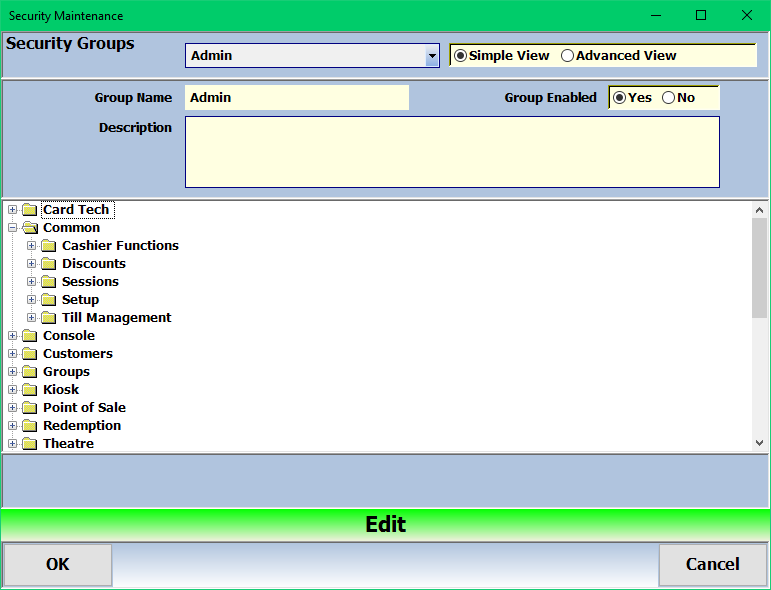Click the yellow Till Management folder icon
Image resolution: width=771 pixels, height=590 pixels.
click(48, 318)
